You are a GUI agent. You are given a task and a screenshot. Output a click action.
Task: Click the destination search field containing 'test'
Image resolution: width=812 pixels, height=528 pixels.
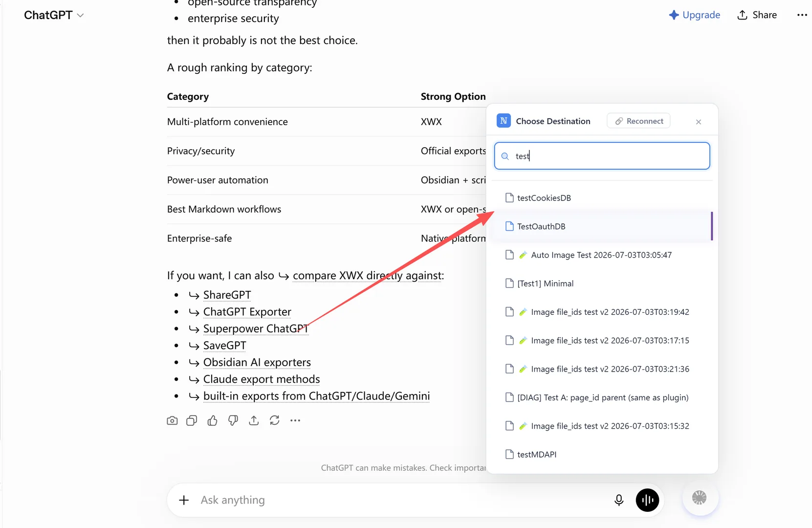click(x=602, y=156)
